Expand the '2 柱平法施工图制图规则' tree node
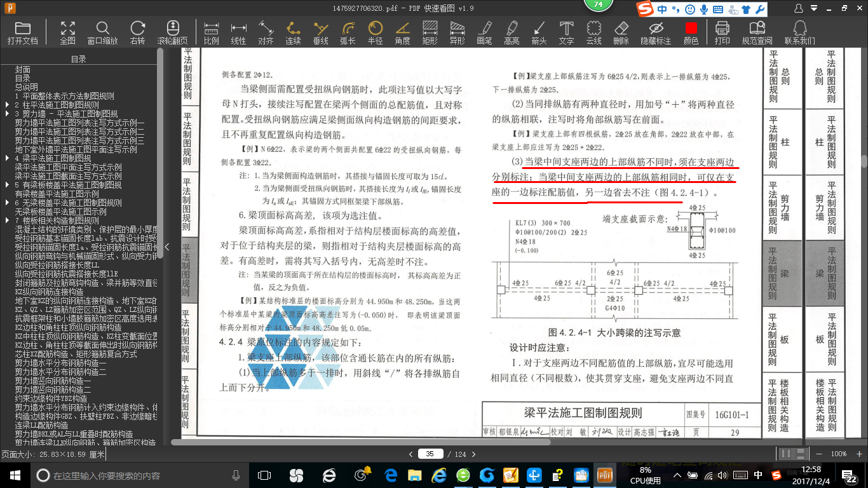Viewport: 868px width, 488px height. pyautogui.click(x=8, y=105)
